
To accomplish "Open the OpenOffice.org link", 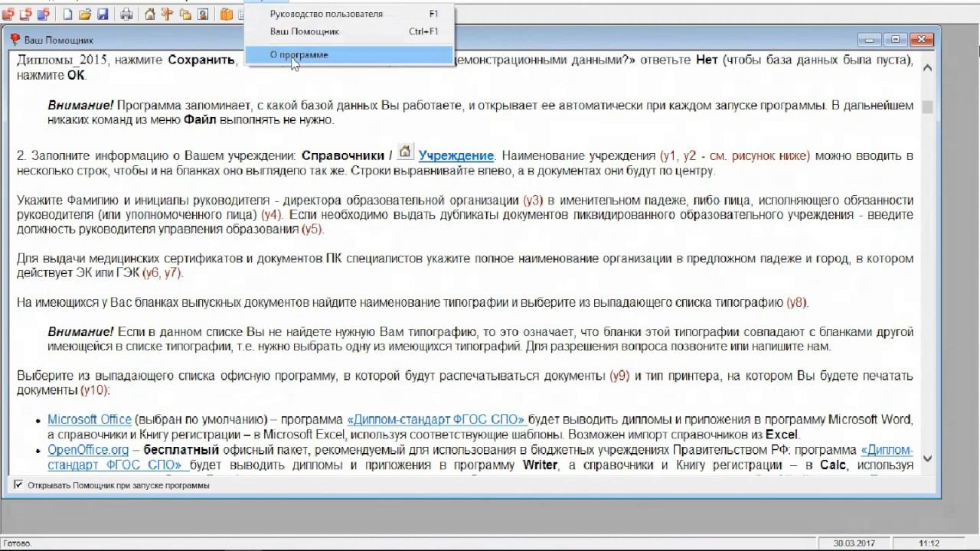I will [x=88, y=450].
